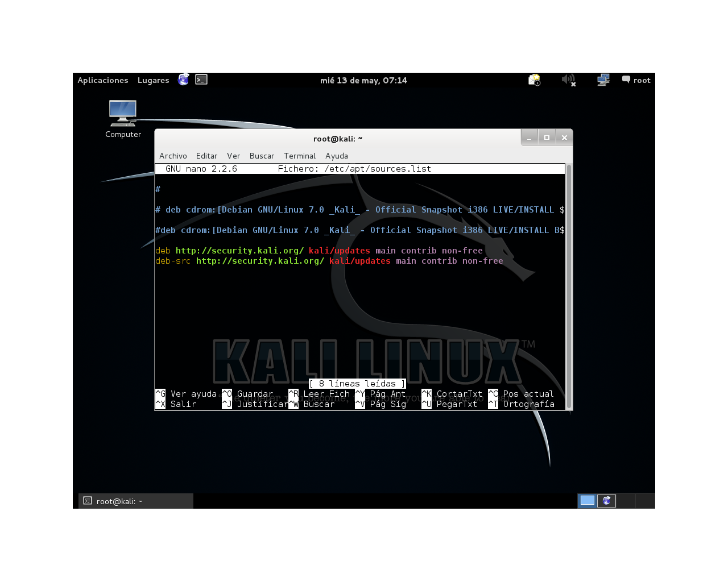This screenshot has height=582, width=728.
Task: Open the Lugares menu
Action: pos(153,80)
